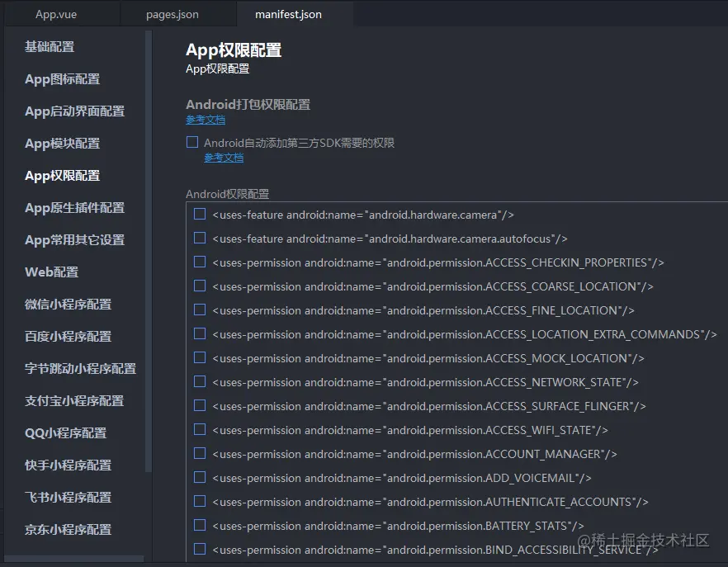Select App模块配置 in sidebar

click(x=62, y=143)
